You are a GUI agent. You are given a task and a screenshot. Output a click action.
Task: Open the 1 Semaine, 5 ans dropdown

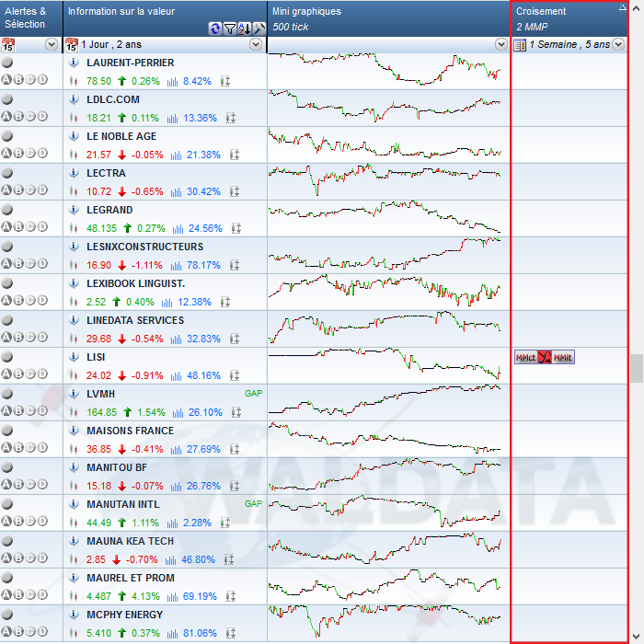point(618,44)
